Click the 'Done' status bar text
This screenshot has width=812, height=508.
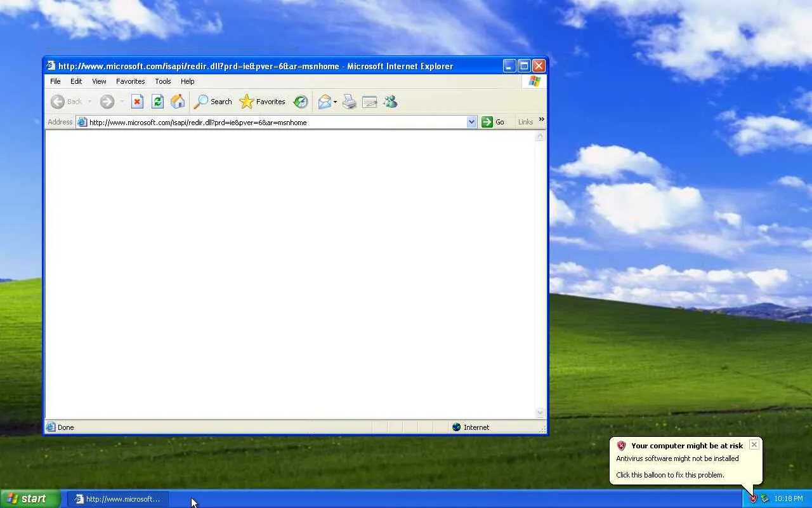click(x=66, y=427)
